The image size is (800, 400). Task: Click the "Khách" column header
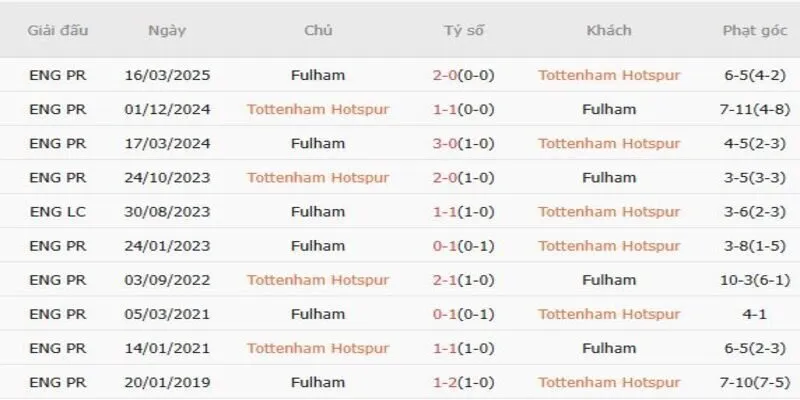609,30
